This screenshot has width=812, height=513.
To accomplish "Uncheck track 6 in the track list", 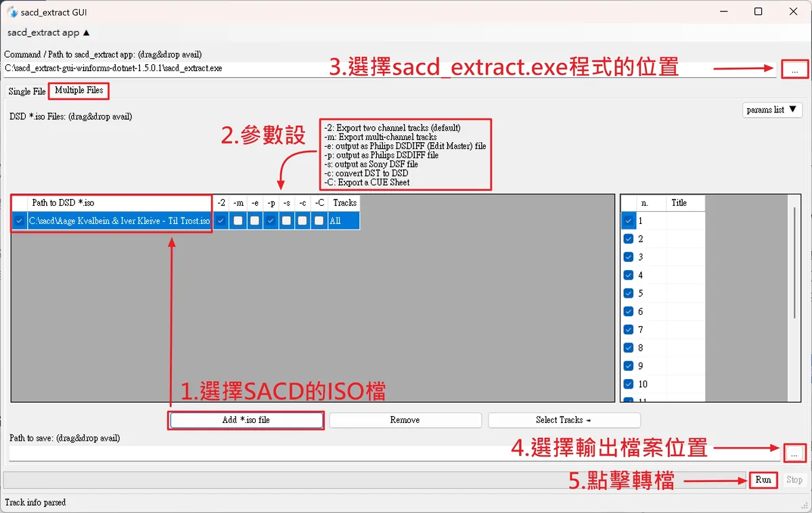I will pos(629,311).
